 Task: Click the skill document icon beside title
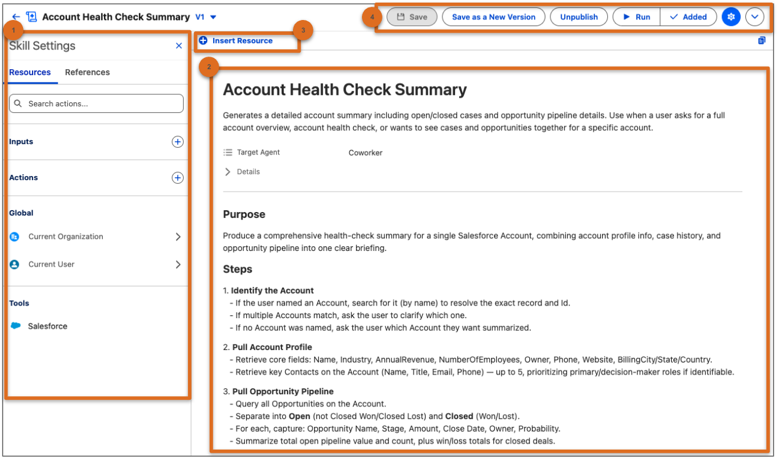(31, 17)
